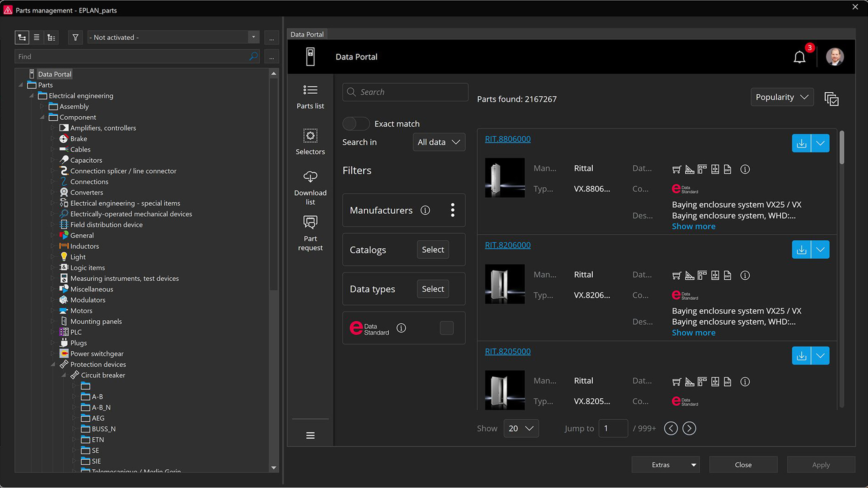Viewport: 868px width, 488px height.
Task: Switch tree panel to list view
Action: (x=37, y=37)
